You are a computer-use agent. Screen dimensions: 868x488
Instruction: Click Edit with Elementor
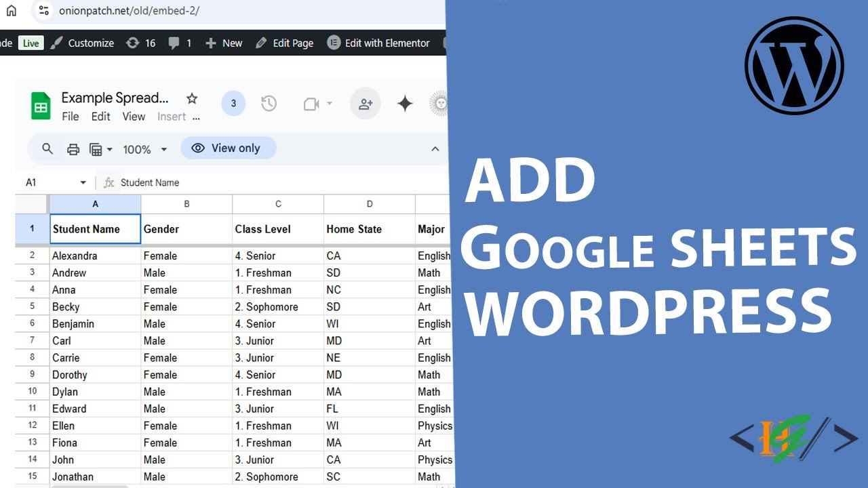click(x=379, y=43)
